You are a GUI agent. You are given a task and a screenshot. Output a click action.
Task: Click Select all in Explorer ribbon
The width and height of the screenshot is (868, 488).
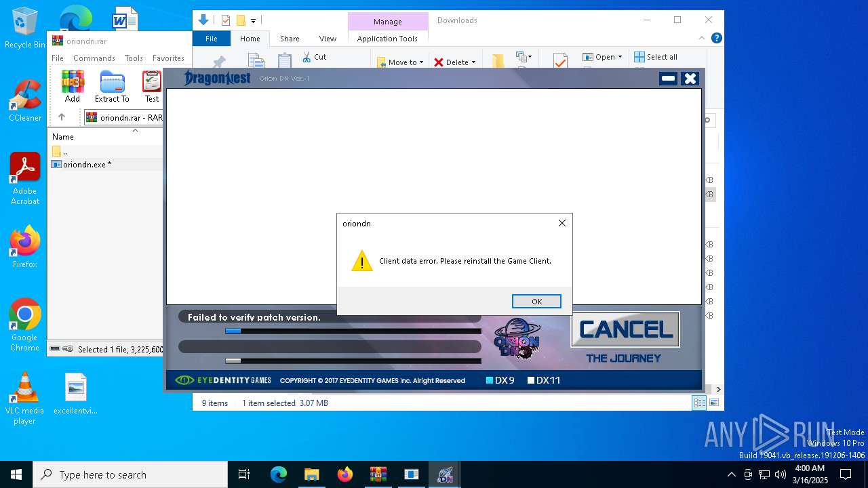656,57
